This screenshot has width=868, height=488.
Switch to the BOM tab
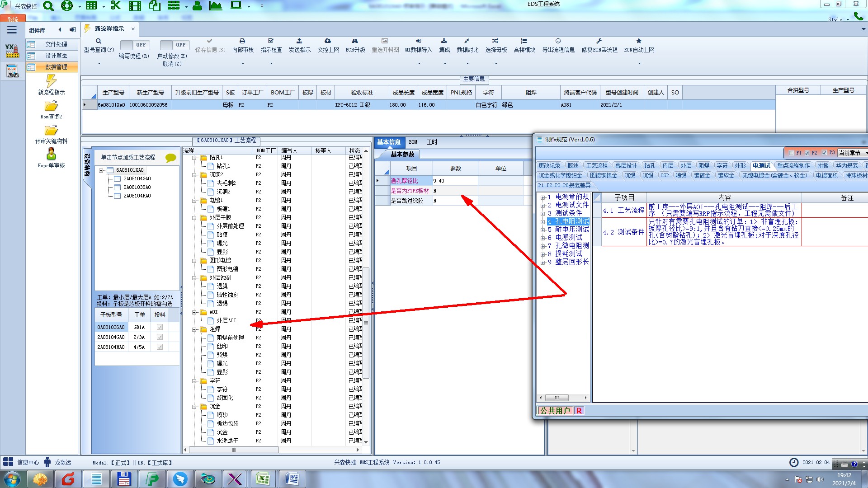pos(413,142)
